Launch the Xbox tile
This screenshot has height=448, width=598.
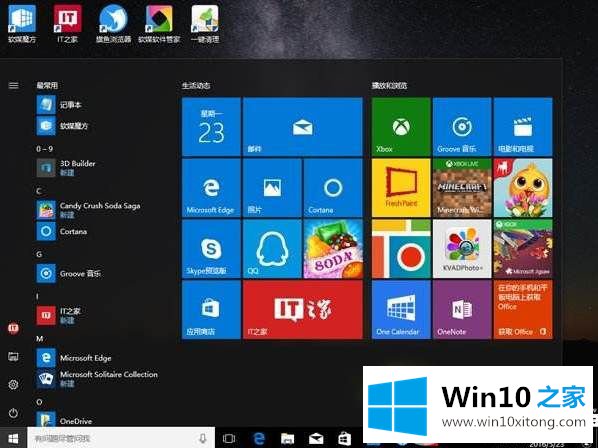click(401, 127)
